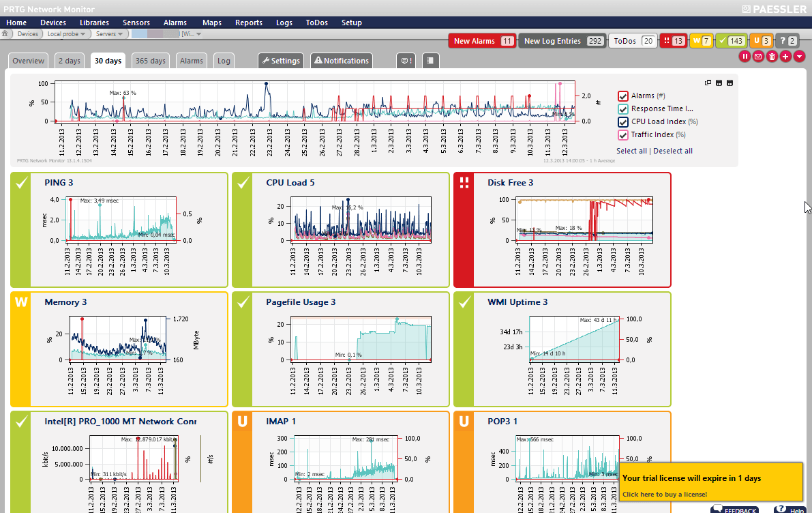
Task: Open the Settings tab
Action: 281,61
